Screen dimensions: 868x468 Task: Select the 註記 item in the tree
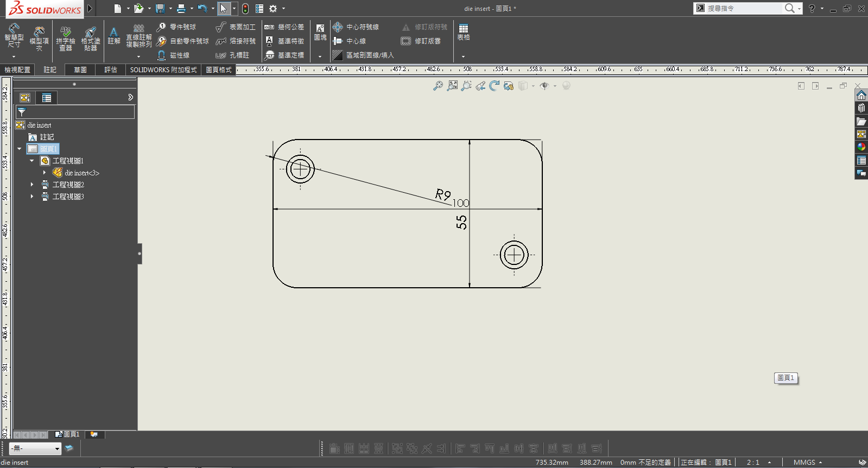[41, 137]
